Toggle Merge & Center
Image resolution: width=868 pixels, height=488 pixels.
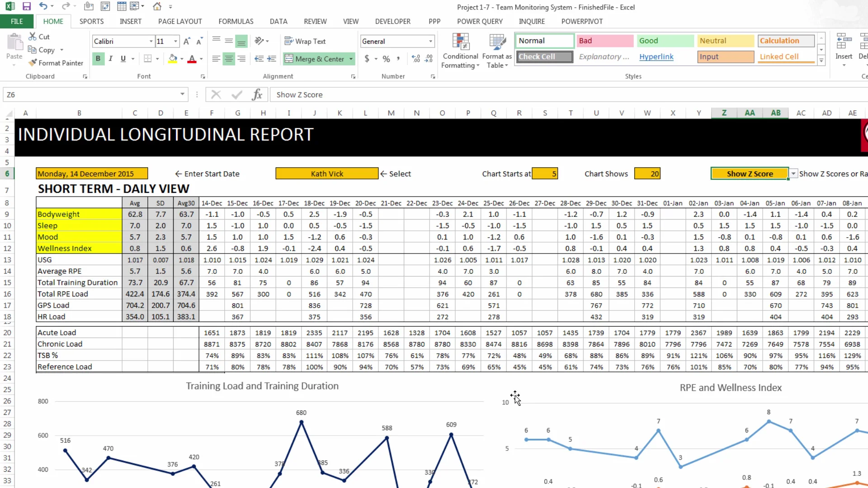pos(315,59)
